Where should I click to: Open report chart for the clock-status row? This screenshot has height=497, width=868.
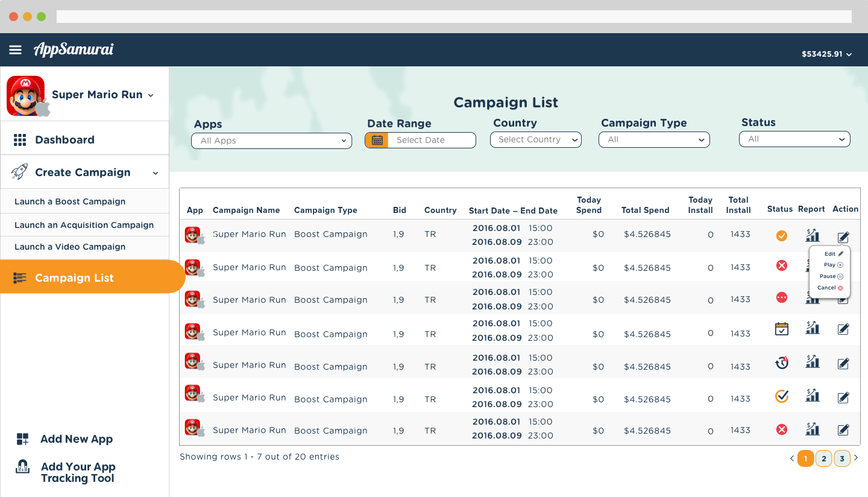click(x=813, y=361)
